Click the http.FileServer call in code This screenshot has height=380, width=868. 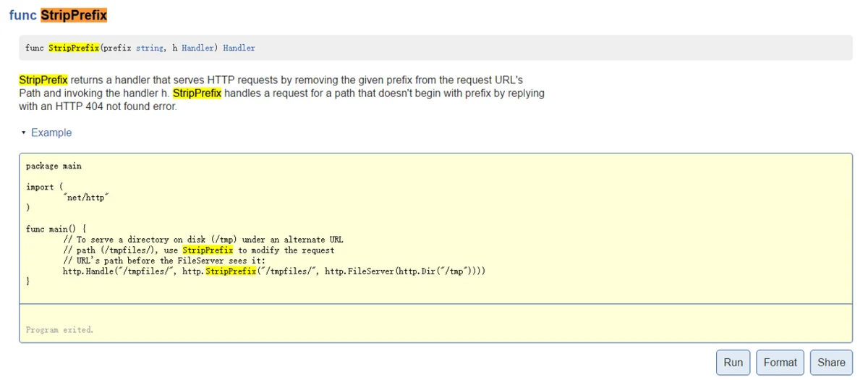tap(359, 271)
